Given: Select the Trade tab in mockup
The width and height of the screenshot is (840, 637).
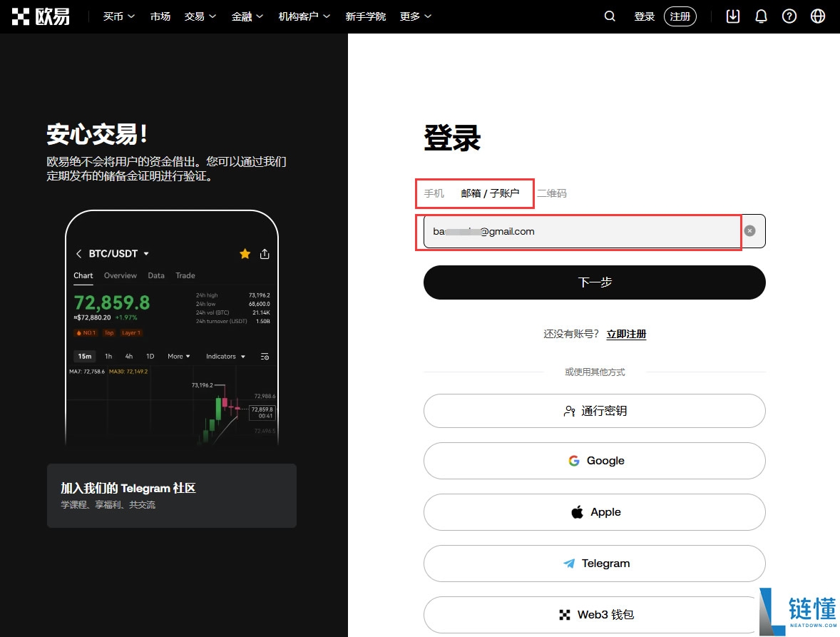Looking at the screenshot, I should coord(185,275).
